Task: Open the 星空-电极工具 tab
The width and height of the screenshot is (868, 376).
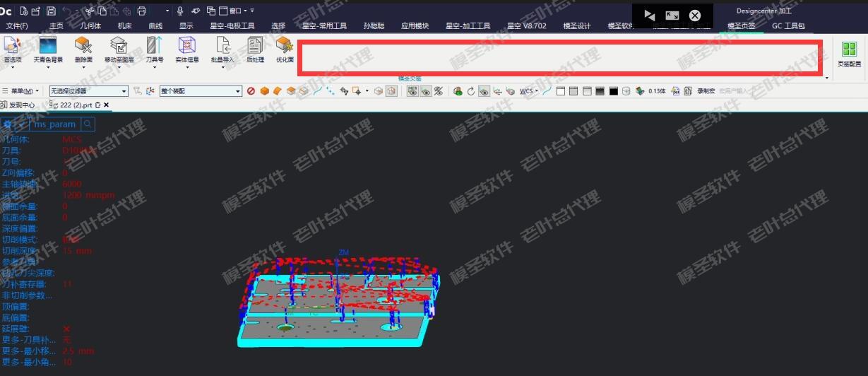Action: tap(232, 26)
